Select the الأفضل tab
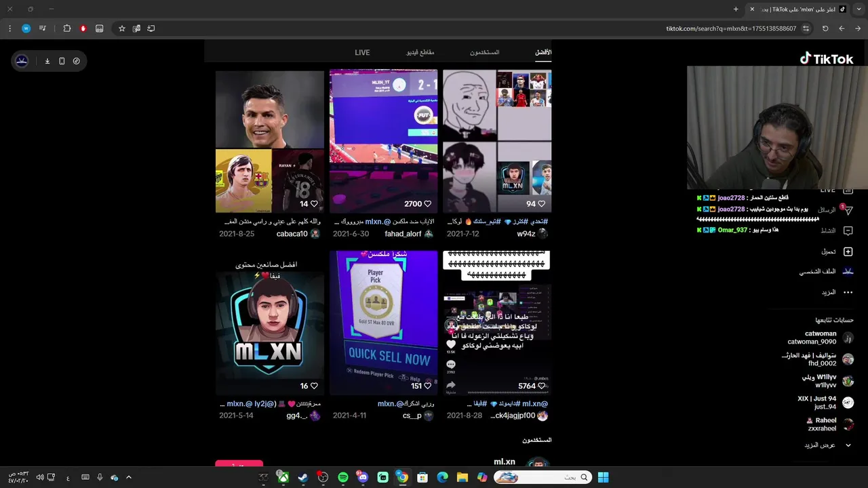This screenshot has height=488, width=868. click(543, 53)
